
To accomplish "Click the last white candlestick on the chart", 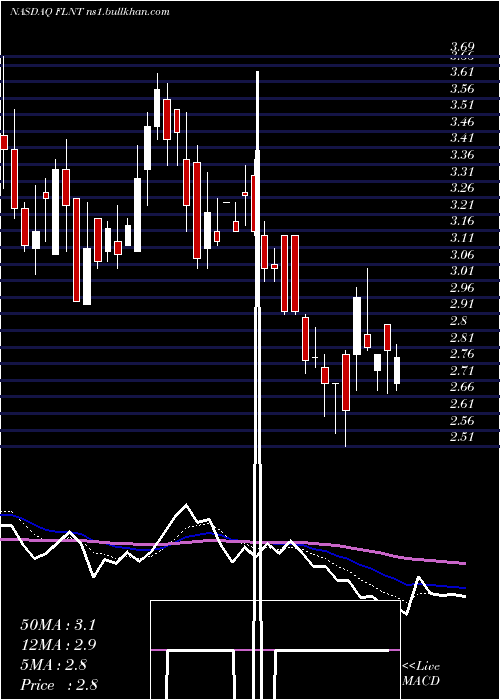I will coord(397,370).
